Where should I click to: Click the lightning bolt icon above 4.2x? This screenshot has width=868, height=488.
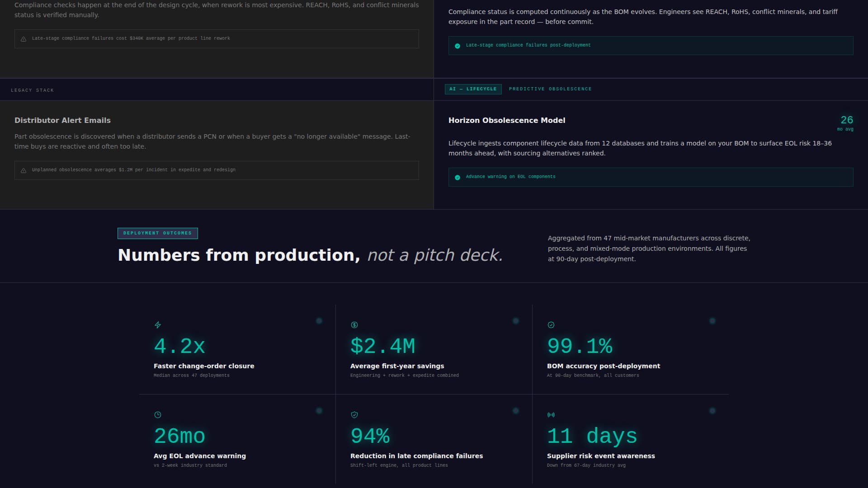(158, 325)
